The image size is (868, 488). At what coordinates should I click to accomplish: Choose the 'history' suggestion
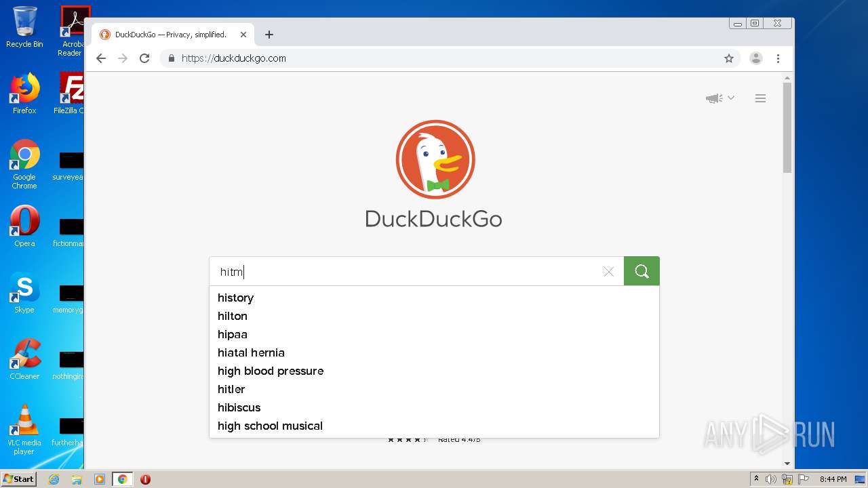tap(434, 298)
